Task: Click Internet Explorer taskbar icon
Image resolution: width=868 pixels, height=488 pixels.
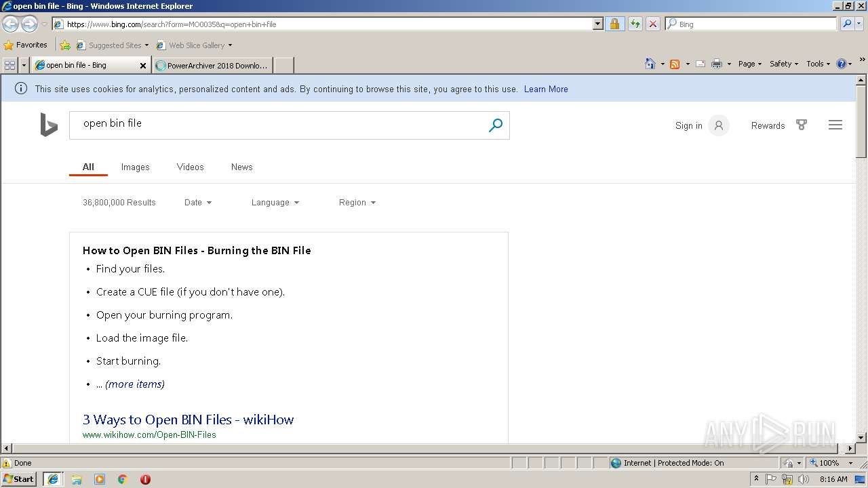Action: [53, 479]
